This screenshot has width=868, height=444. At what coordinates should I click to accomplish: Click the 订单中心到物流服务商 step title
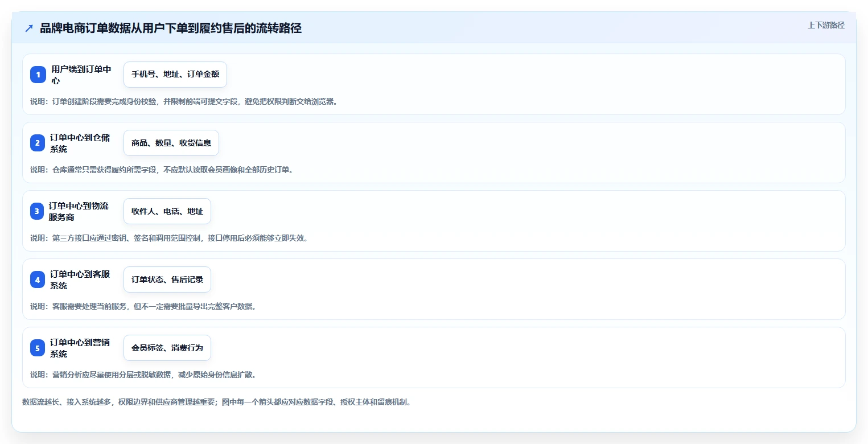click(x=79, y=211)
